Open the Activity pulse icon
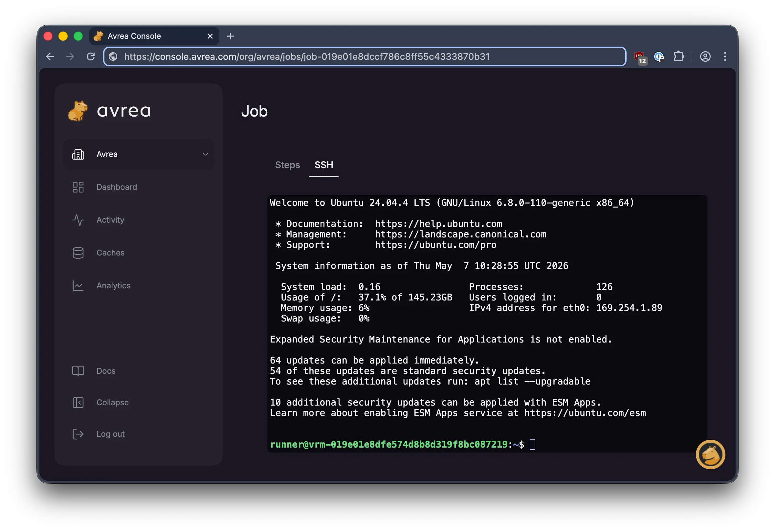The height and width of the screenshot is (532, 775). (78, 220)
